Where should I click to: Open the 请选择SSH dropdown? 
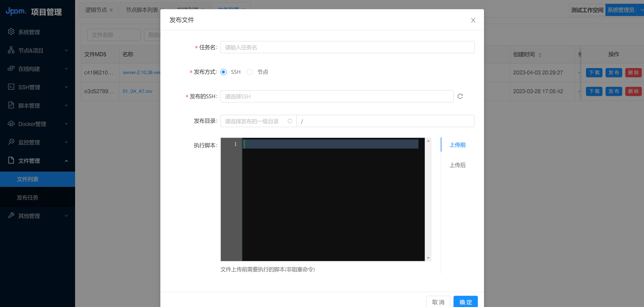tap(336, 96)
